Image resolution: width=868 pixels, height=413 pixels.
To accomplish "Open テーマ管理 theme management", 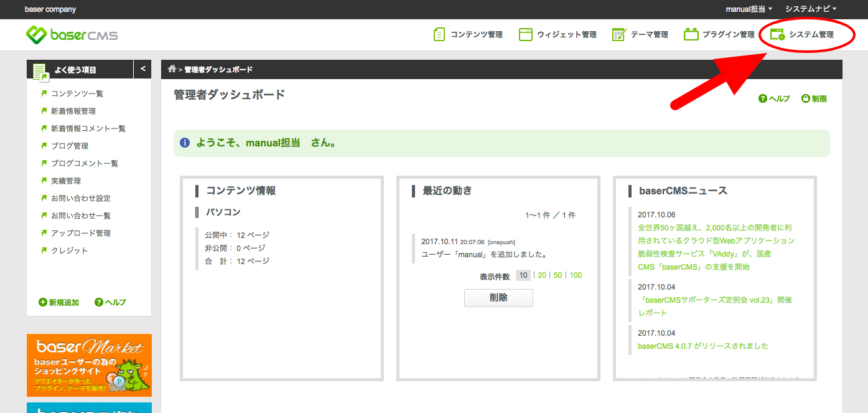I will pyautogui.click(x=640, y=34).
